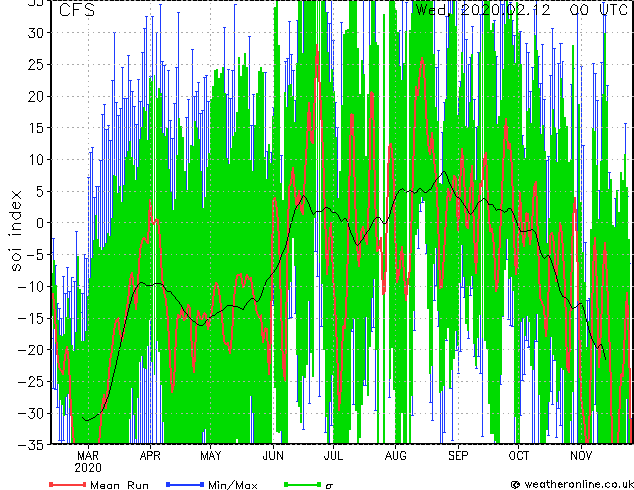
Task: Click the y-axis value -35
Action: [30, 445]
